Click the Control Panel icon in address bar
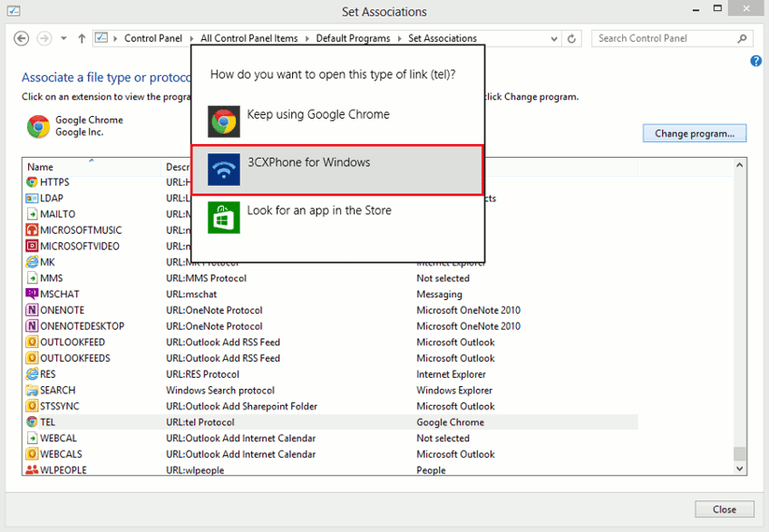 [101, 38]
